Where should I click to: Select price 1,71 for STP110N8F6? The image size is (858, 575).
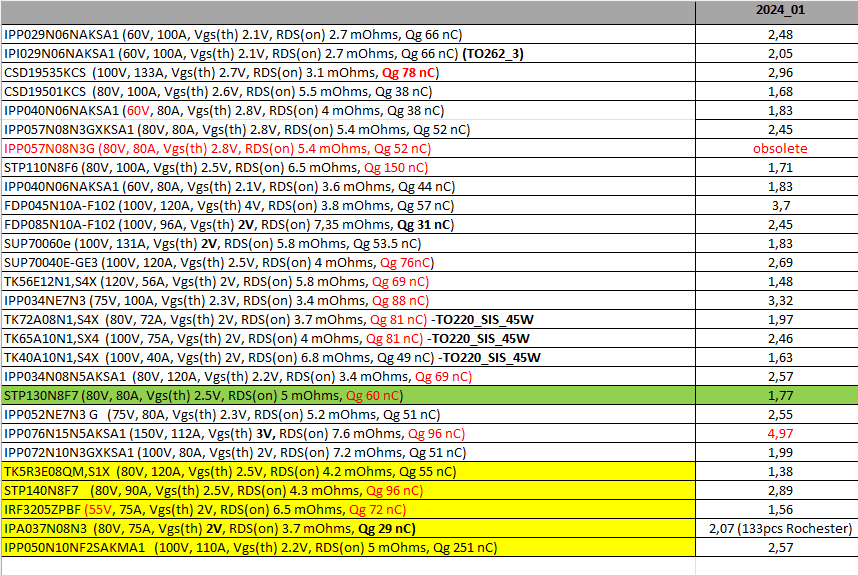pyautogui.click(x=776, y=167)
